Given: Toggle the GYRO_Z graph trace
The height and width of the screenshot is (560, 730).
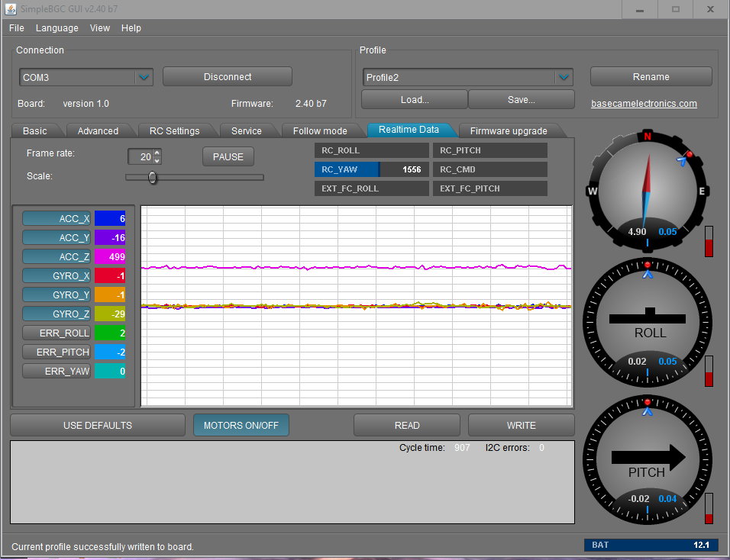Looking at the screenshot, I should (x=57, y=314).
